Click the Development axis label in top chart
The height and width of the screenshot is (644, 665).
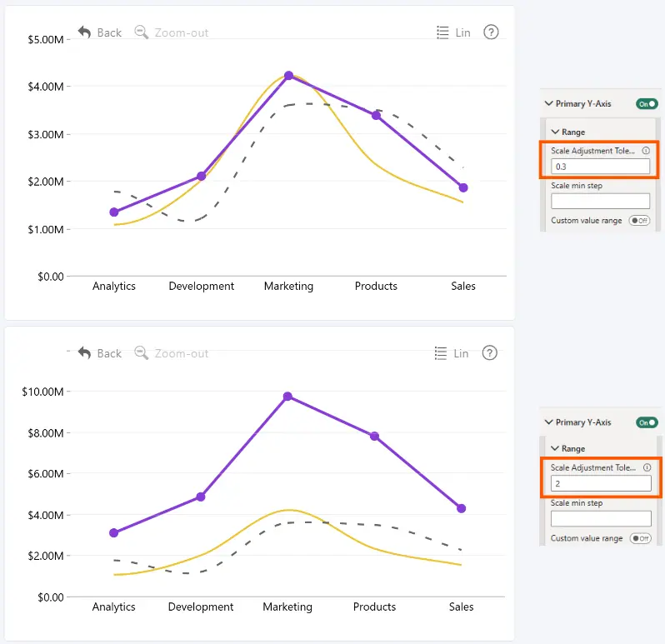tap(202, 286)
